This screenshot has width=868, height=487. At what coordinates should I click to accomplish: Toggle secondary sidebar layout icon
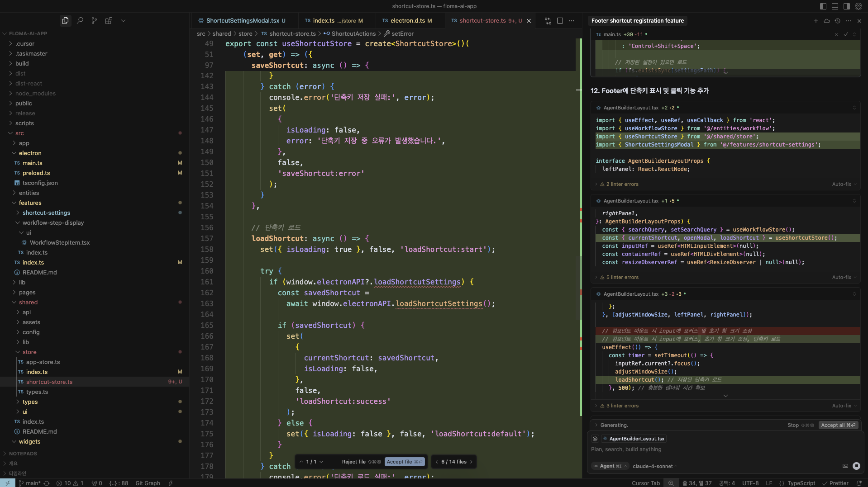click(x=846, y=6)
